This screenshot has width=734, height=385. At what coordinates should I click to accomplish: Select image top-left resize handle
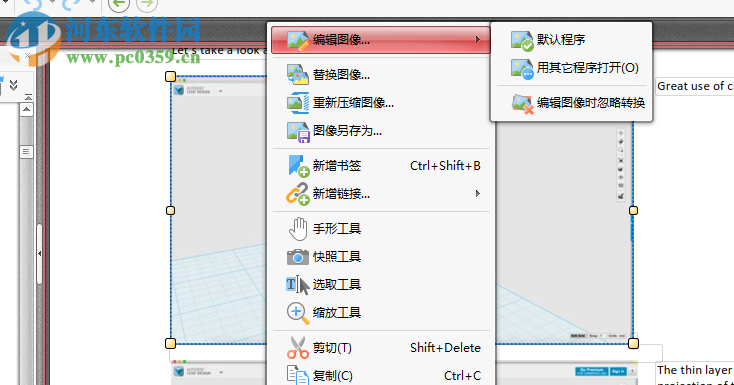(170, 76)
